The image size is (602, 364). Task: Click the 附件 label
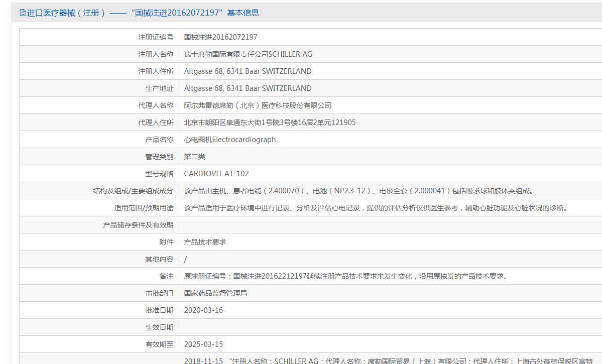click(167, 242)
